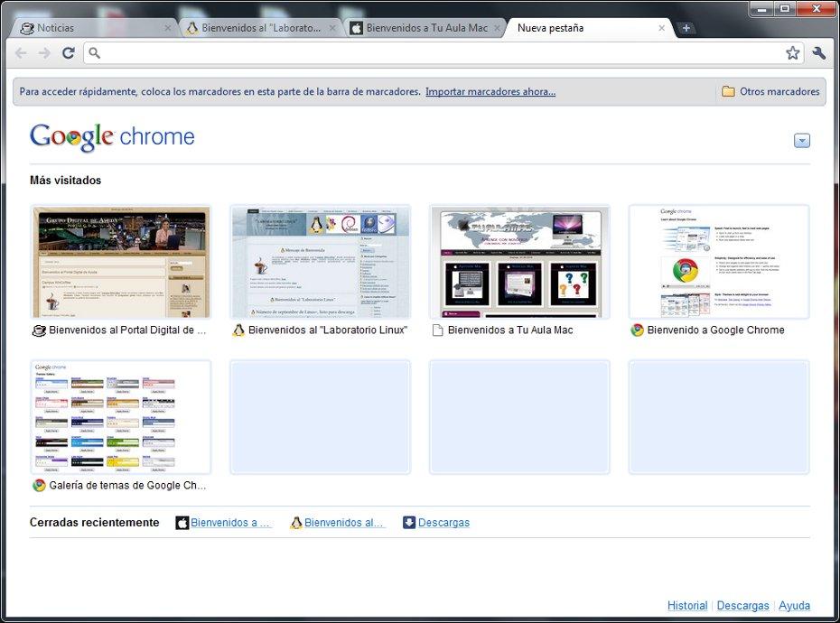Click the coffee cup favicon on Noticias tab
The height and width of the screenshot is (623, 840).
(x=27, y=28)
